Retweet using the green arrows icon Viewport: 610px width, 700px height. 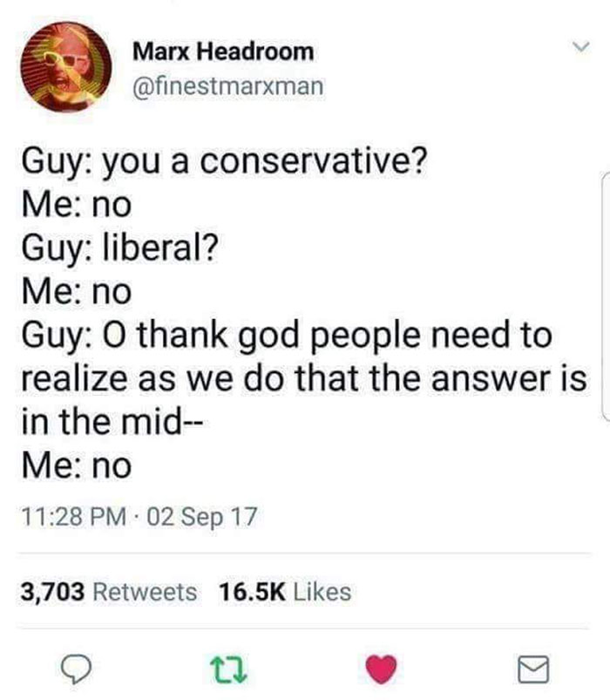228,669
